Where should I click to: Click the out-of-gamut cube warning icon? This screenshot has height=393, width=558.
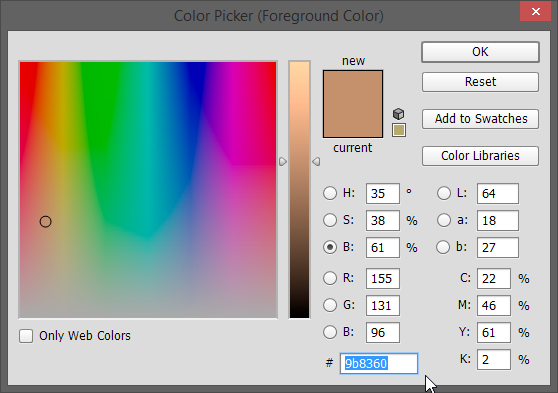pyautogui.click(x=399, y=114)
